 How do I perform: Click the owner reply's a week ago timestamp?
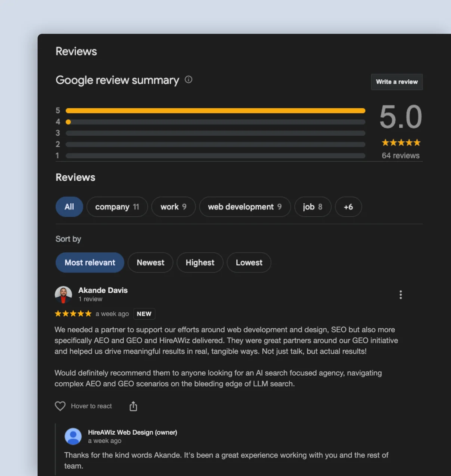[x=105, y=441]
